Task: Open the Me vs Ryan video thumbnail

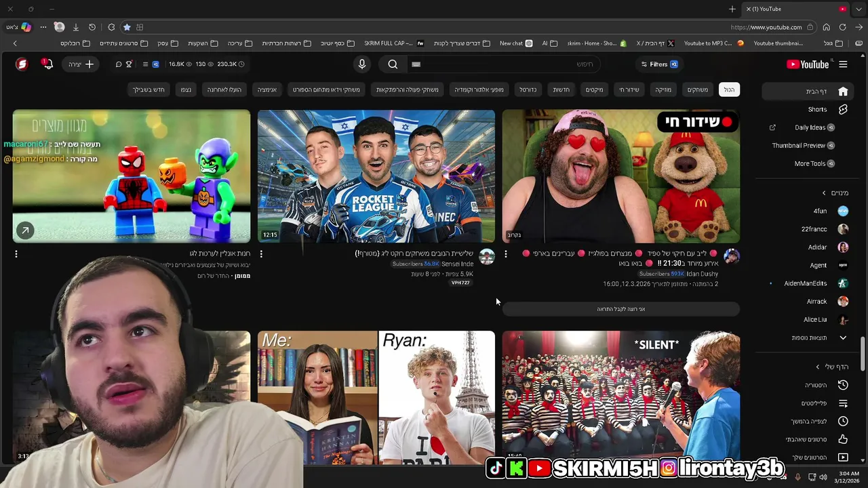Action: (x=376, y=397)
